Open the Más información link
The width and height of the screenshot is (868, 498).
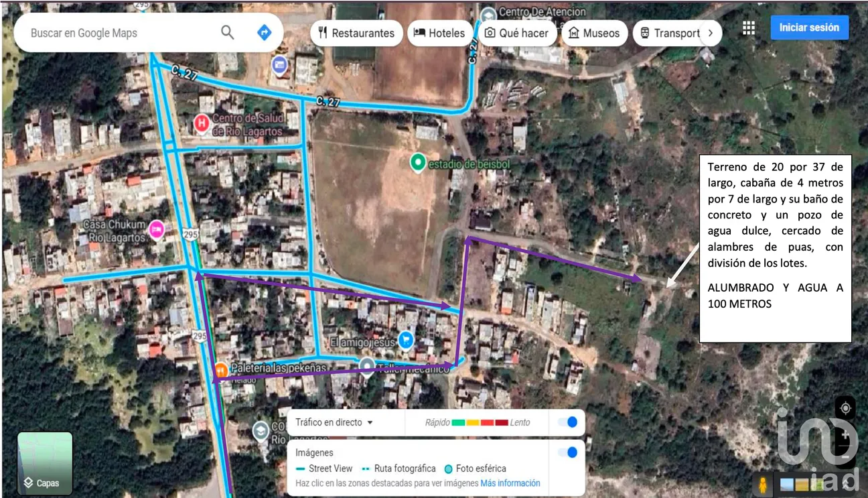pyautogui.click(x=510, y=483)
